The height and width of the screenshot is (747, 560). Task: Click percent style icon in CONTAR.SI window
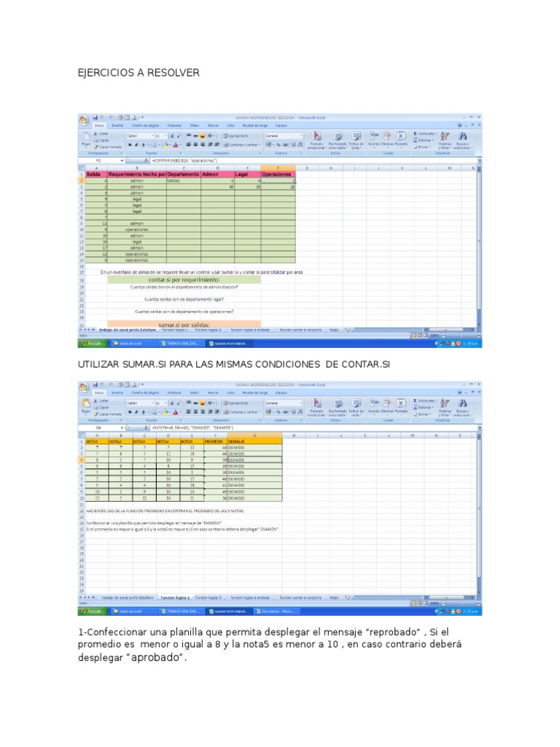pos(279,145)
